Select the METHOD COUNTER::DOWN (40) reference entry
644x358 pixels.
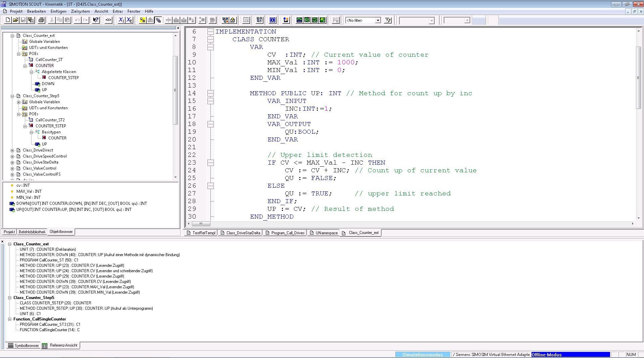(99, 255)
